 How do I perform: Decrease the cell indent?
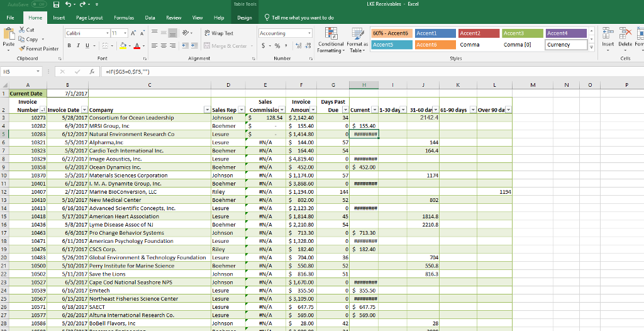(x=185, y=46)
